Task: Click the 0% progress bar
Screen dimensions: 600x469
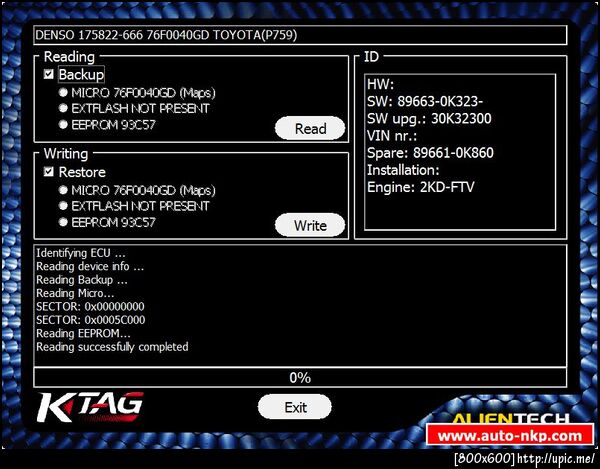Action: 300,378
